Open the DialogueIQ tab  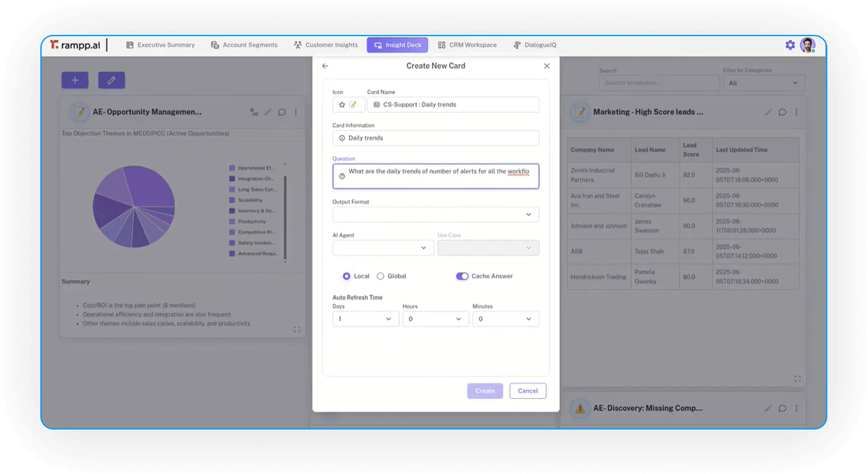pos(535,45)
